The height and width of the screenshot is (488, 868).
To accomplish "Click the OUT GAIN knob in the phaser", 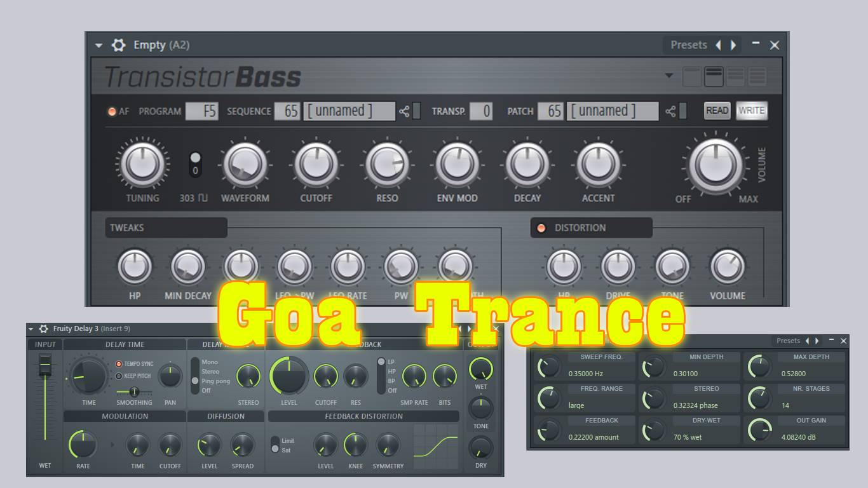I will [759, 430].
